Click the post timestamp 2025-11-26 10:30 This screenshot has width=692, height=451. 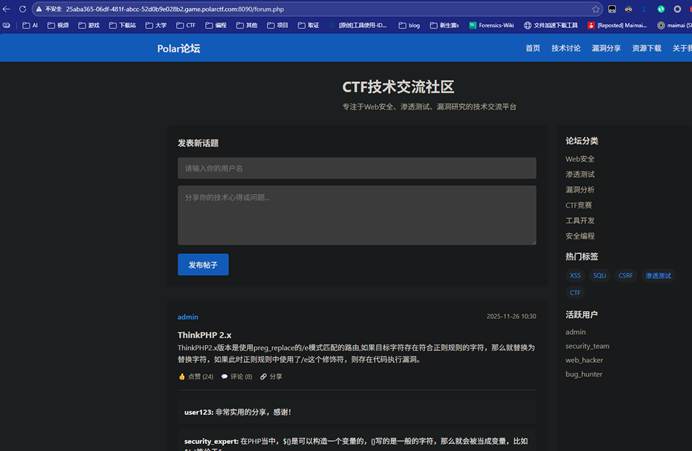511,316
